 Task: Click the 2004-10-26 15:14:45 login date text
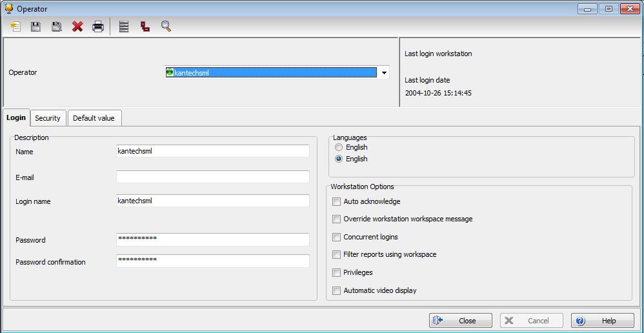(438, 93)
